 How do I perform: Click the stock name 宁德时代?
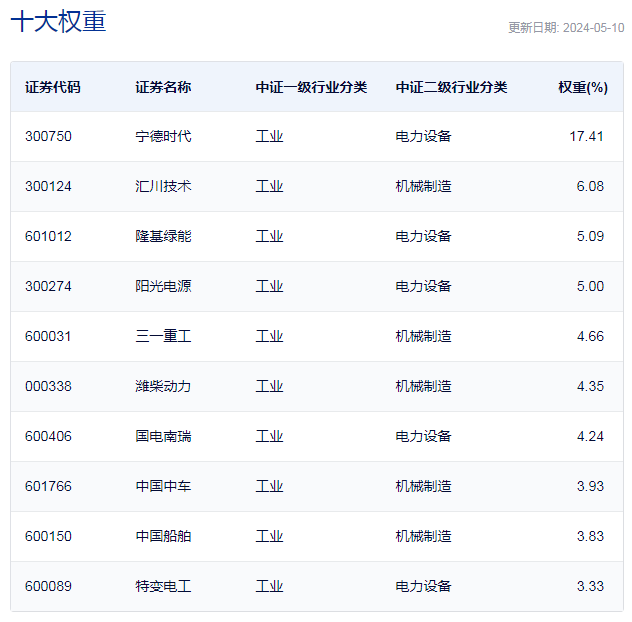163,136
